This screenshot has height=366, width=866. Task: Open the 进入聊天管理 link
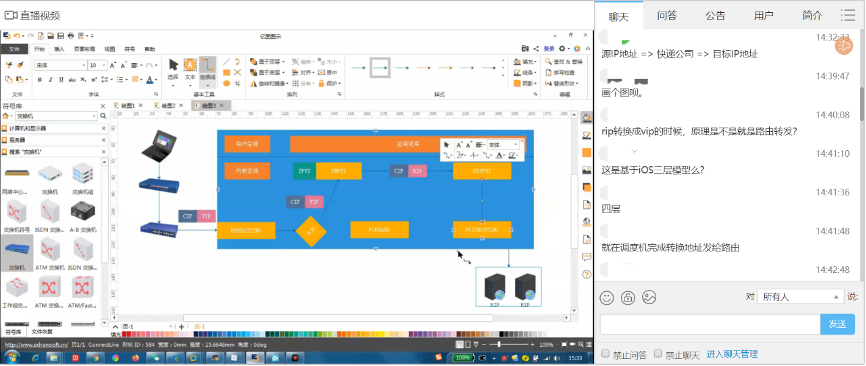(x=732, y=354)
